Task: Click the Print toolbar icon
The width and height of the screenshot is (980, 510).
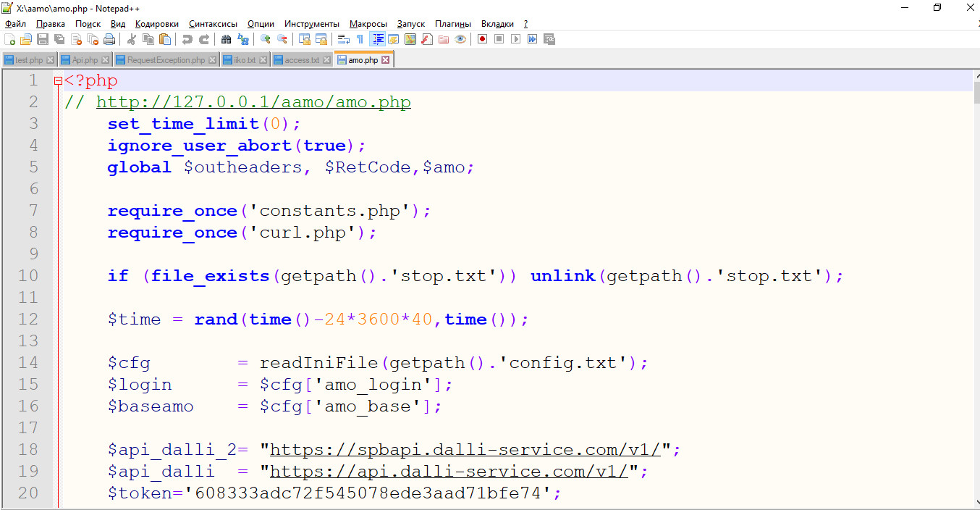Action: click(x=109, y=39)
